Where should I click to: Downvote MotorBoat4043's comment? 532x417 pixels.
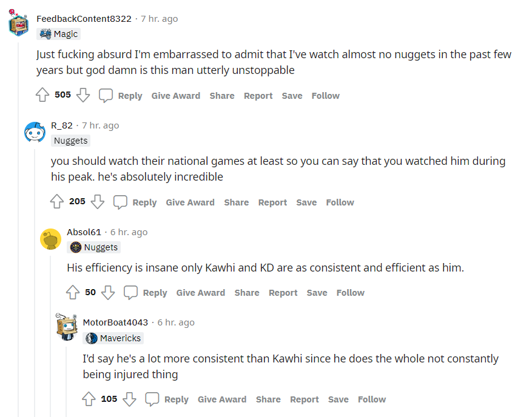[129, 399]
